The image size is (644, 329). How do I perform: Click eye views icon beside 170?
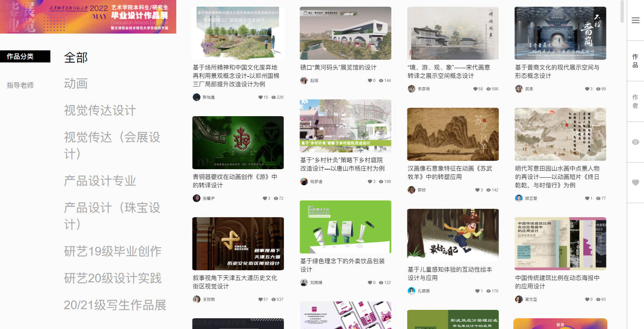pyautogui.click(x=489, y=291)
